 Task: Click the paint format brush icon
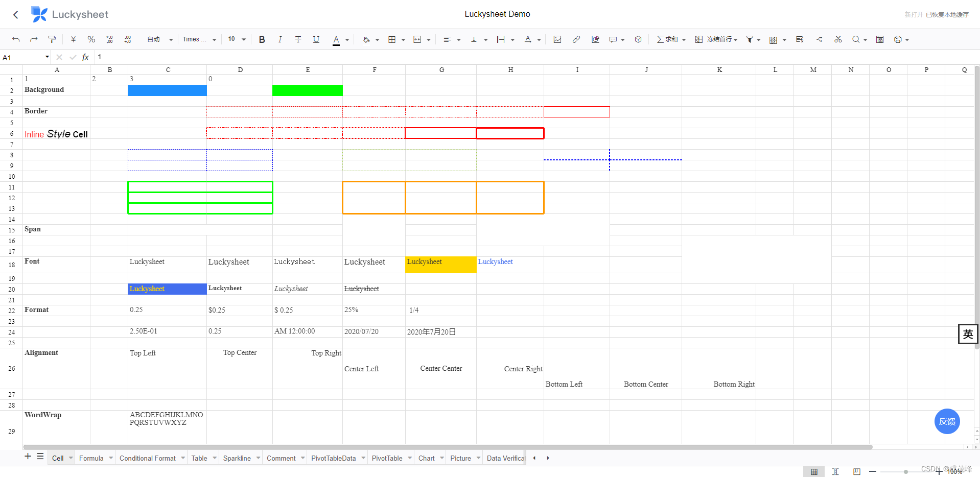(x=52, y=39)
